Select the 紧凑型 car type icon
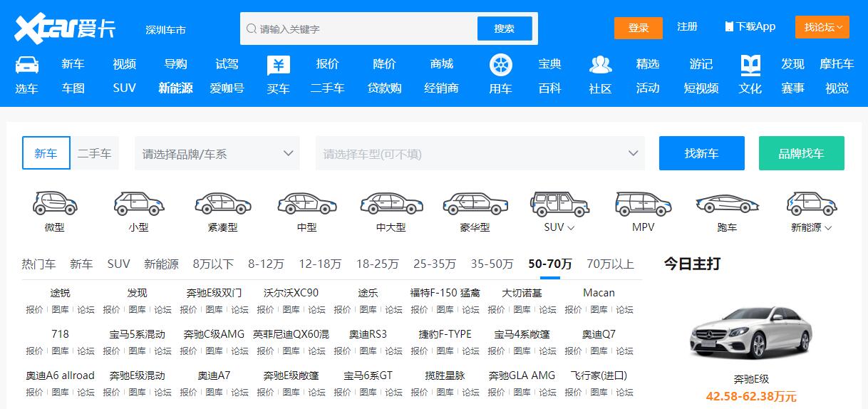This screenshot has height=409, width=868. coord(223,204)
